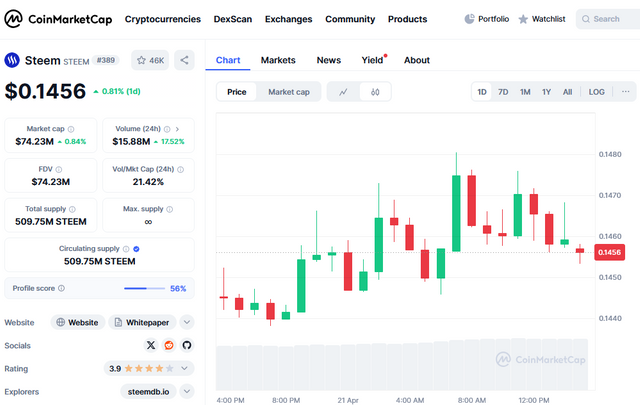Image resolution: width=640 pixels, height=405 pixels.
Task: Click the $15.88M volume value
Action: click(131, 142)
